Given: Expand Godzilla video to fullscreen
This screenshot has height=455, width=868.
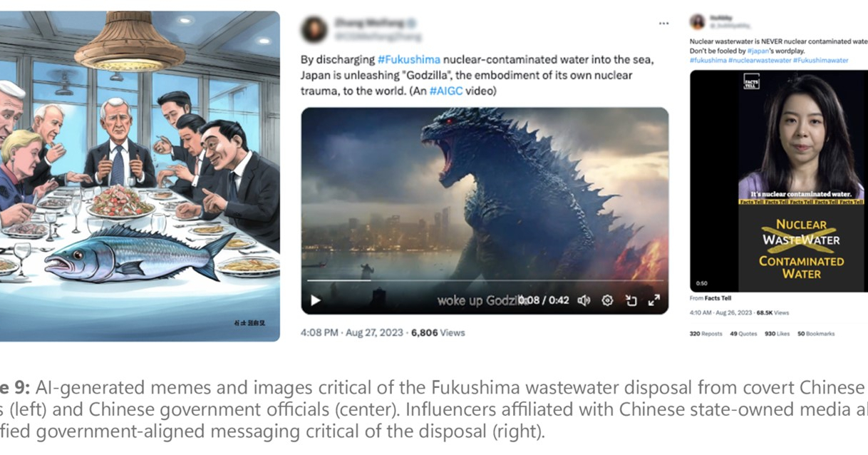Looking at the screenshot, I should (x=653, y=300).
